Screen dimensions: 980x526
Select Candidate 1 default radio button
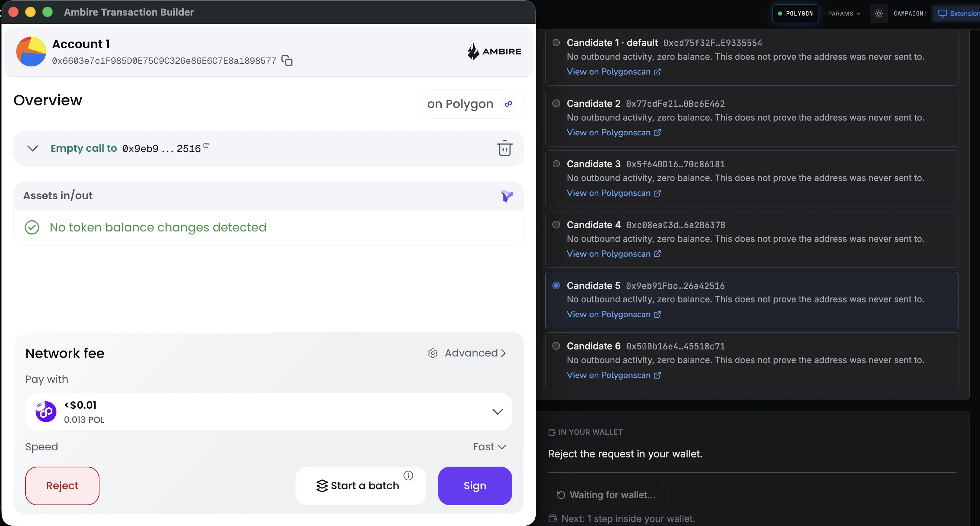click(556, 43)
